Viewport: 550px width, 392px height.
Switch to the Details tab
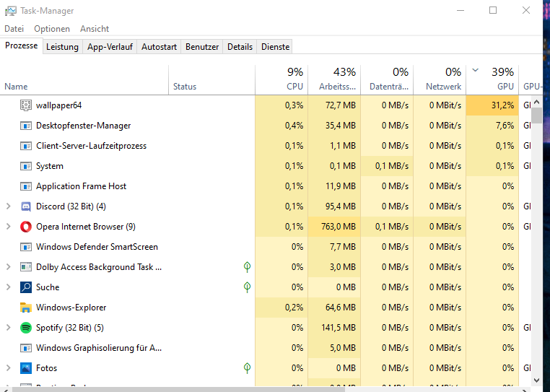click(x=240, y=47)
